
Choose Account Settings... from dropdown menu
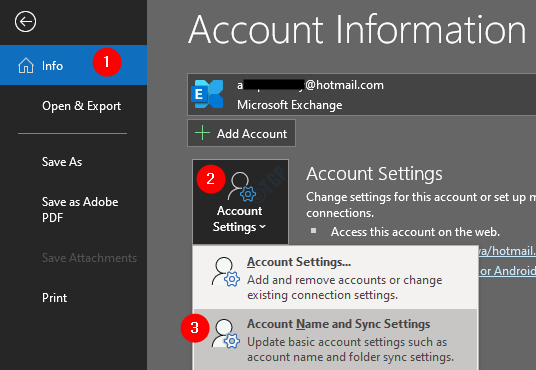click(335, 278)
